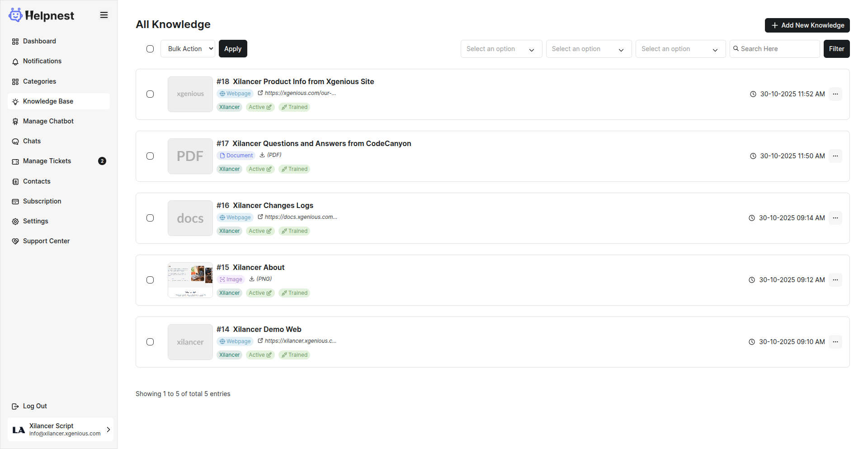
Task: Expand the Xilancer Script account panel
Action: 61,430
